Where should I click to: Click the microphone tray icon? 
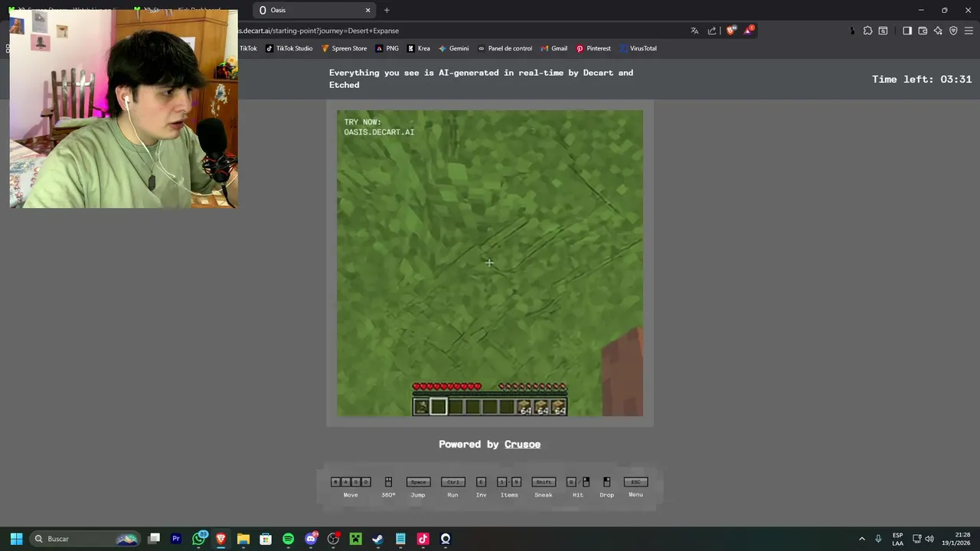coord(878,539)
